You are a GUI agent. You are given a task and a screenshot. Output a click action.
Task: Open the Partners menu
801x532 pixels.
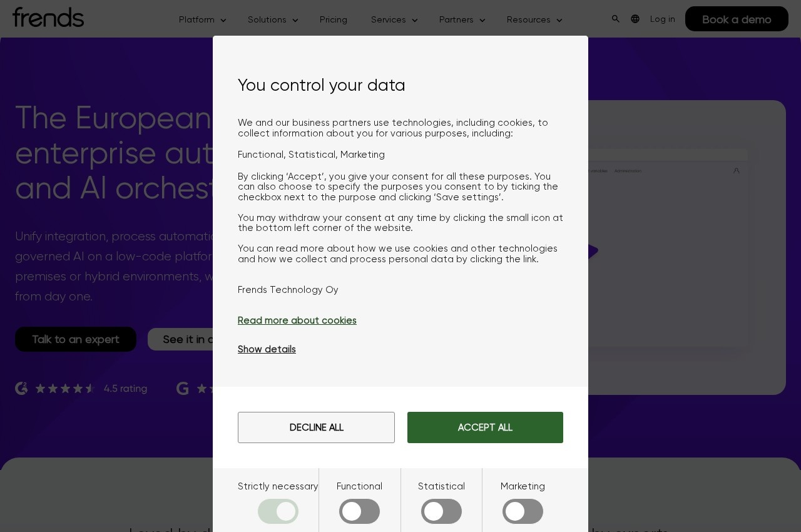point(462,19)
